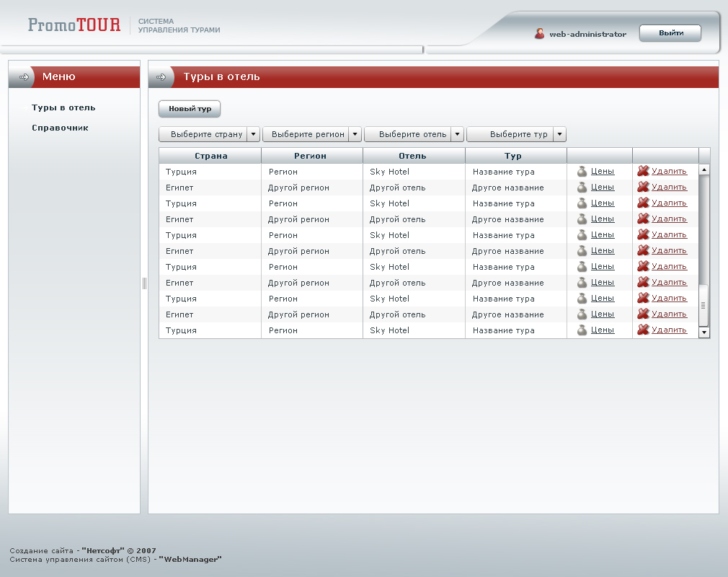This screenshot has width=728, height=577.
Task: Click the Удалить link in the fifth Турция row
Action: (x=669, y=298)
